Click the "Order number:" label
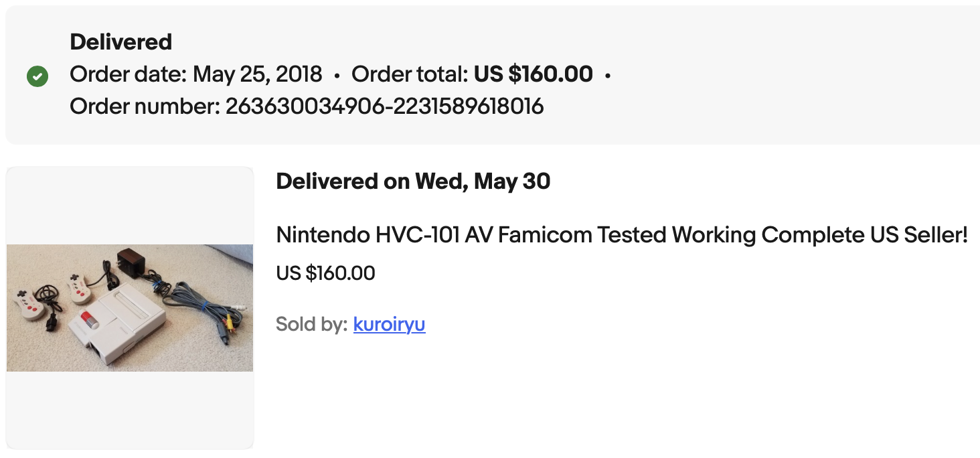The image size is (980, 458). click(x=145, y=106)
